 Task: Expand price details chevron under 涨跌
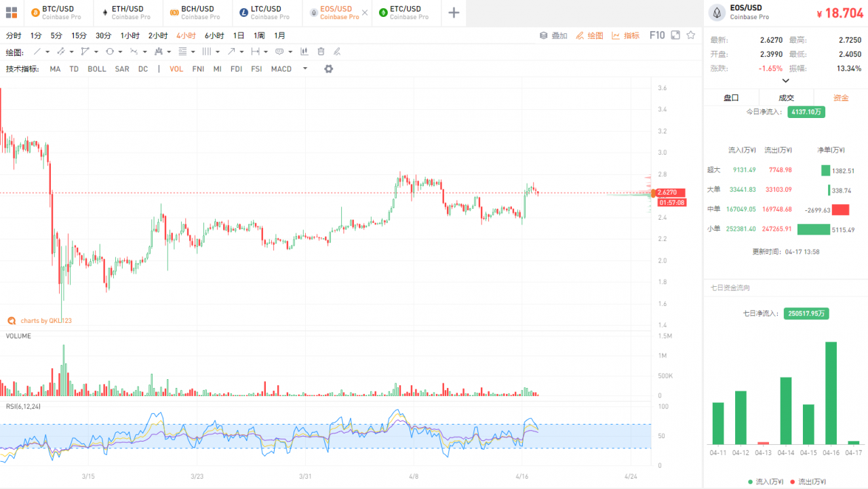click(786, 81)
